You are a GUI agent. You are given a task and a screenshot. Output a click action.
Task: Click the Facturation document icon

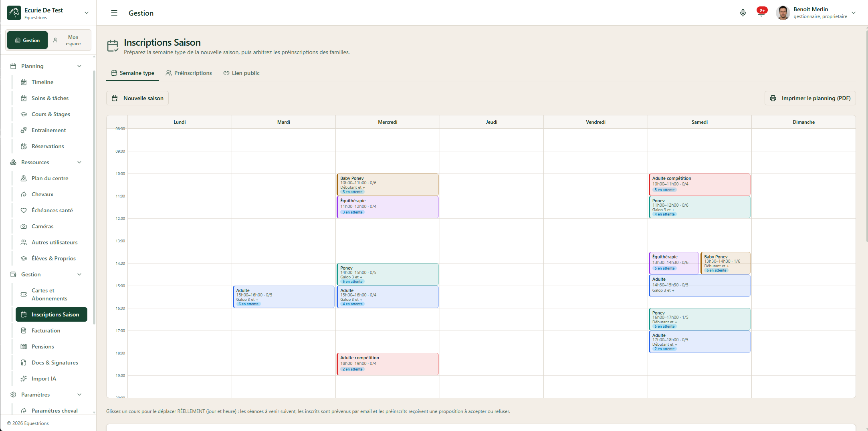pyautogui.click(x=24, y=330)
